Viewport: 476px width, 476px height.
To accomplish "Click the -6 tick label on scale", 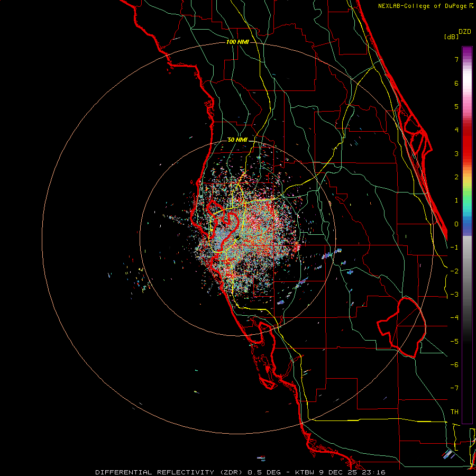I will pos(454,365).
